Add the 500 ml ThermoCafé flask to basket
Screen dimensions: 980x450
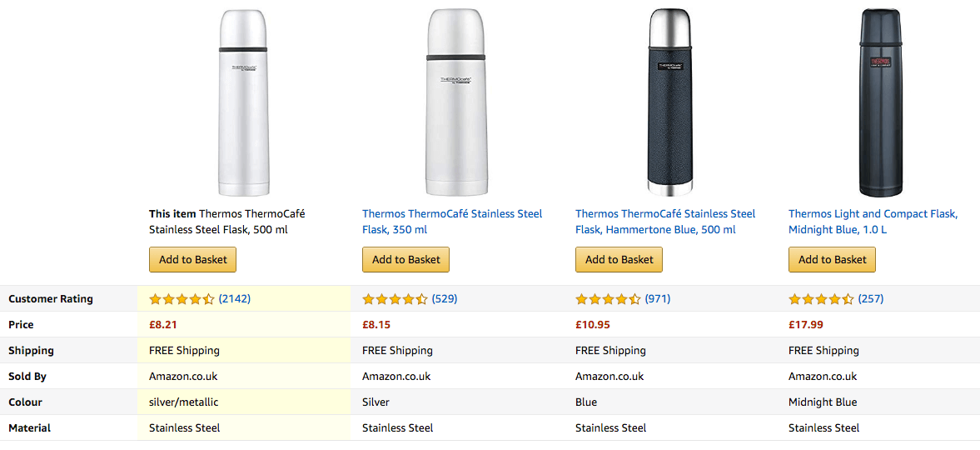coord(193,259)
